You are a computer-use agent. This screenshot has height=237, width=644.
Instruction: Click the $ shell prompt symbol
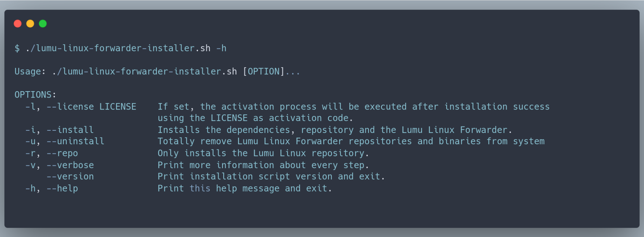17,48
